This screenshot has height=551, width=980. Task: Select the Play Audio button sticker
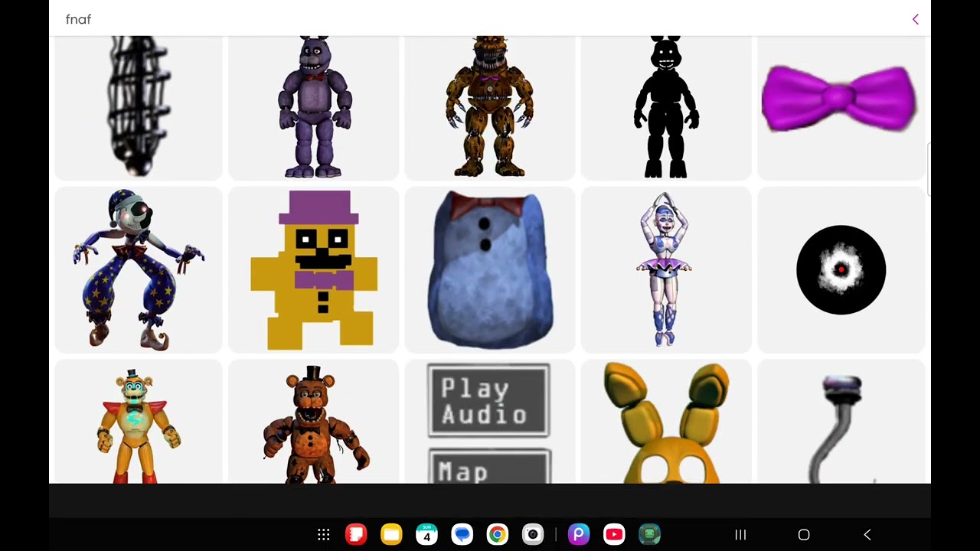tap(490, 422)
